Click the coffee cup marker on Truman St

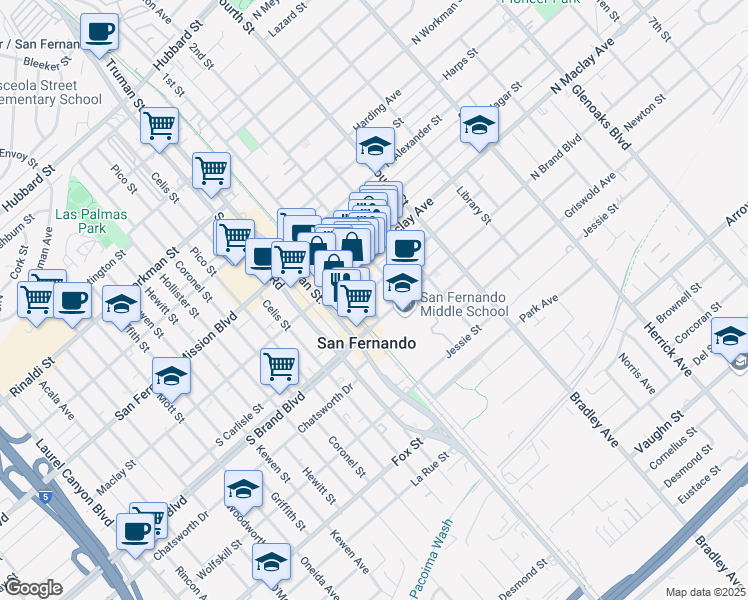coord(99,33)
